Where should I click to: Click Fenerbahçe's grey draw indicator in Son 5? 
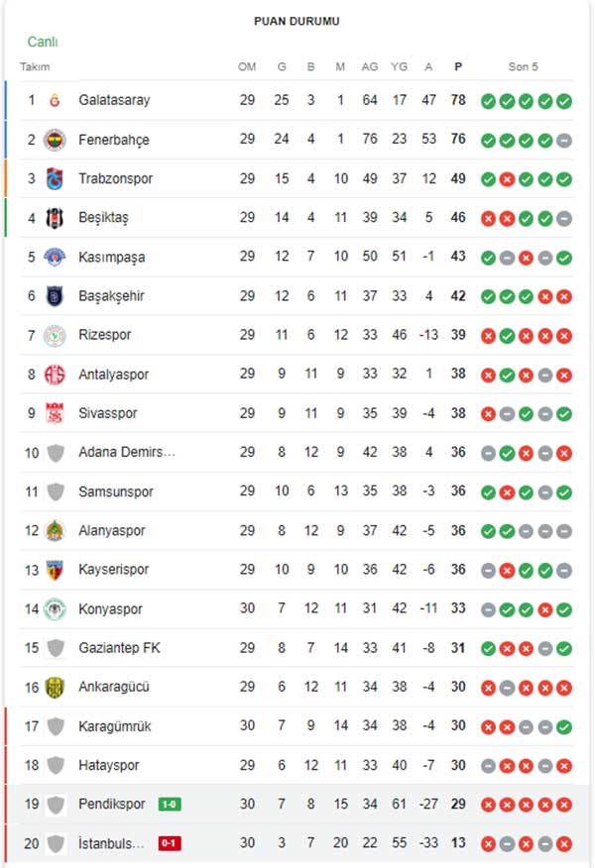[564, 141]
